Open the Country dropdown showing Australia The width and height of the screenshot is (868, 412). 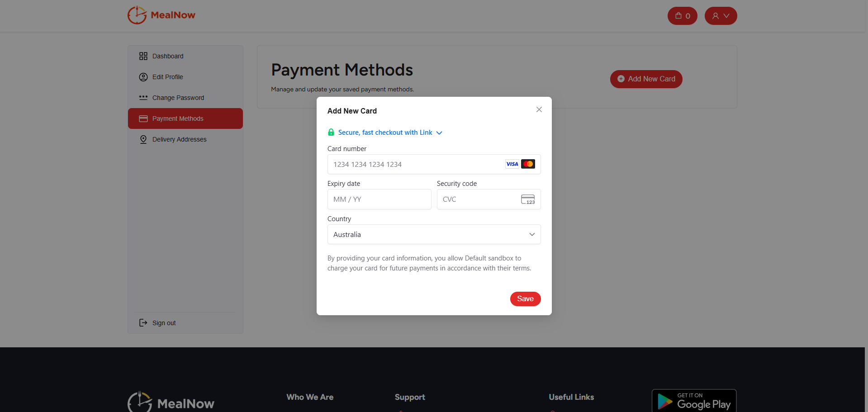coord(433,234)
